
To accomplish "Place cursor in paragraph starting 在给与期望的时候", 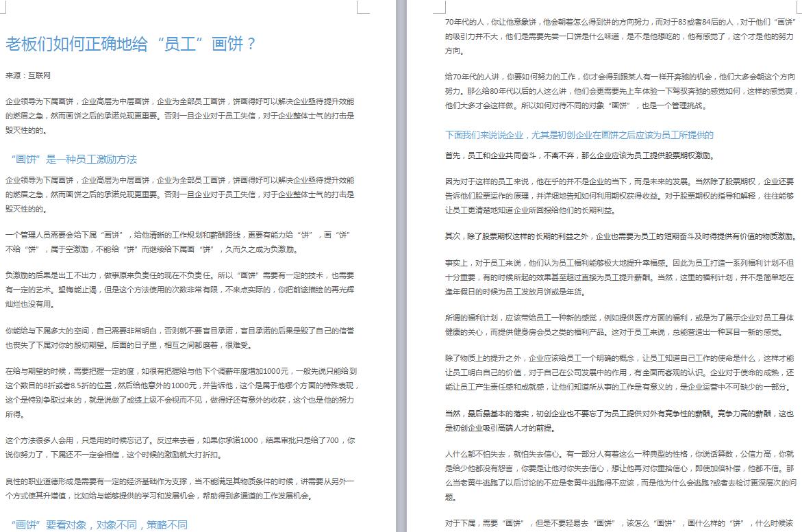I will [x=179, y=392].
